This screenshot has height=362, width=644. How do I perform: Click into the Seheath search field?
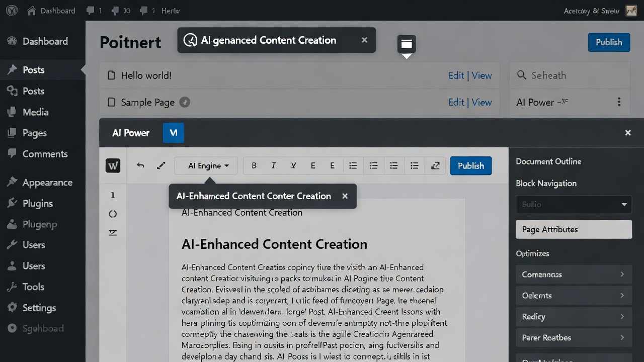point(570,75)
